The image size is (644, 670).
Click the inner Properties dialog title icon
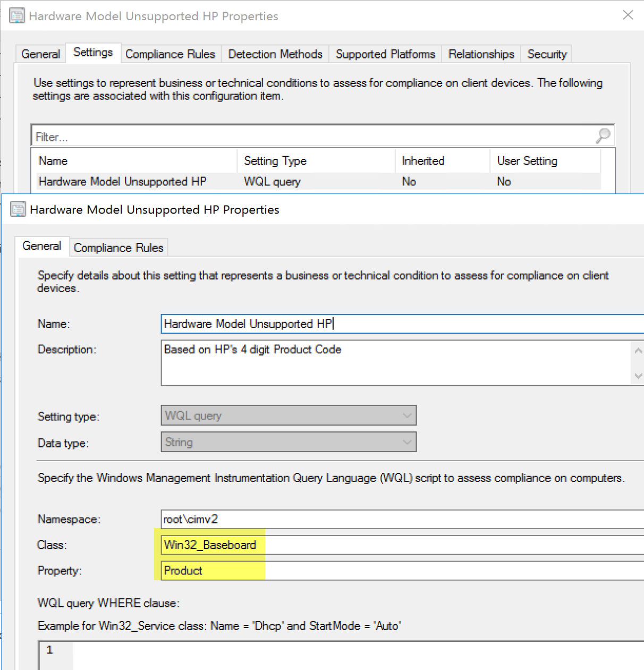pos(18,209)
